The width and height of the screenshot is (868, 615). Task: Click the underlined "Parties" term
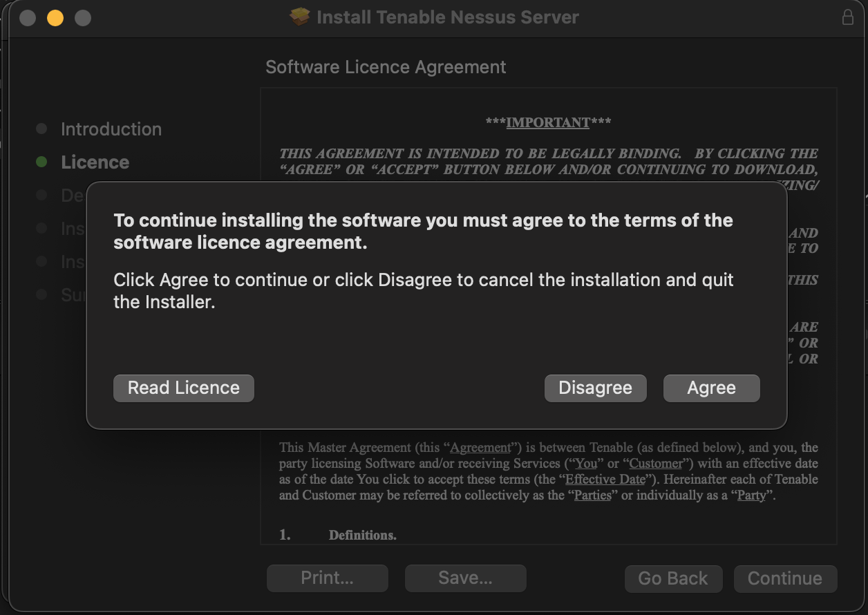592,495
